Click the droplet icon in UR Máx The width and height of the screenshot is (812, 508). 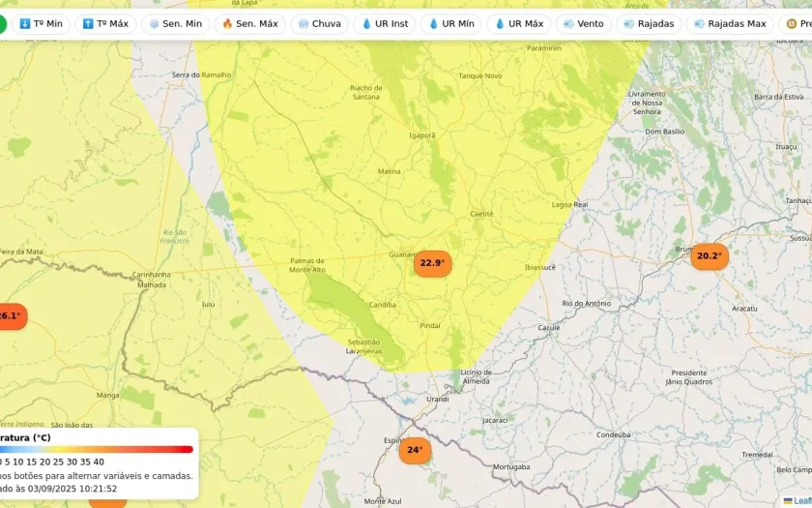click(500, 24)
